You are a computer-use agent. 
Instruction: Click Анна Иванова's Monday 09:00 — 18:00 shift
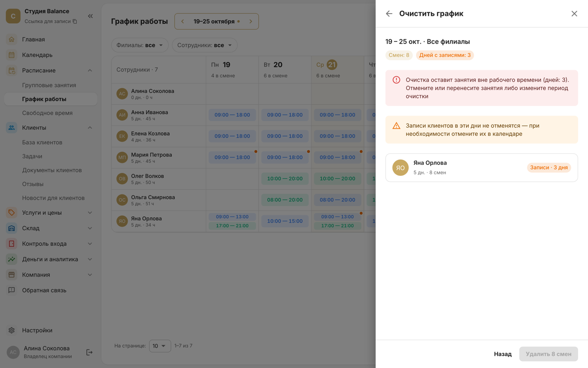tap(232, 115)
